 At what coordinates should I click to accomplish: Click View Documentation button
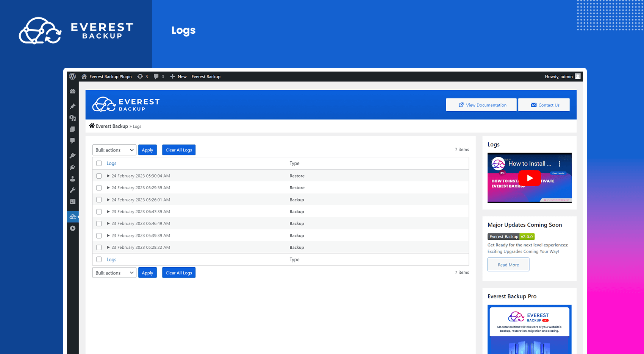pyautogui.click(x=481, y=105)
